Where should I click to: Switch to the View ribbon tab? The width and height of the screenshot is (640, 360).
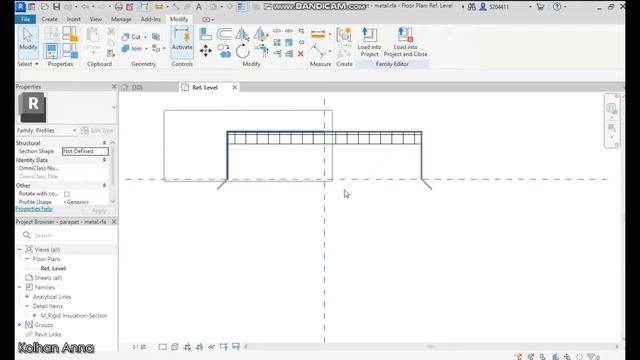[x=96, y=19]
